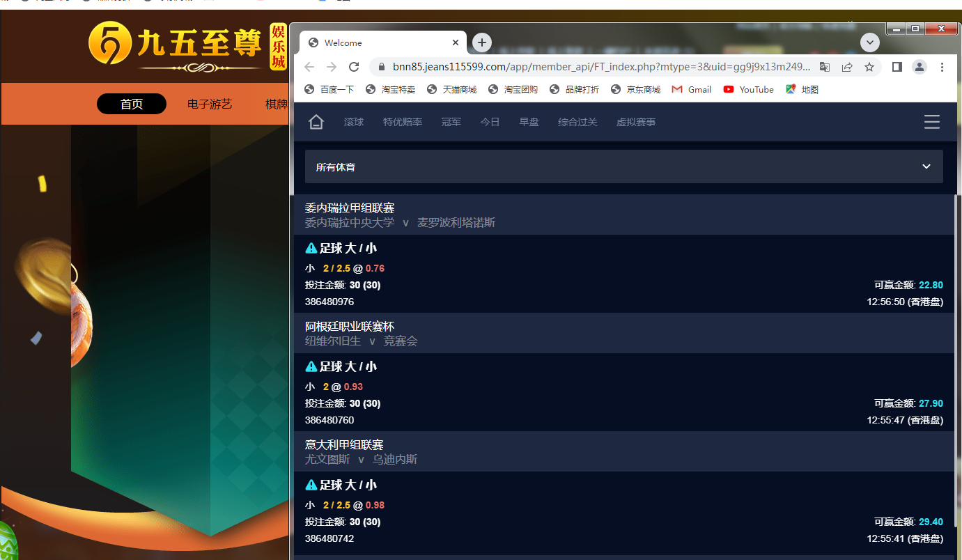962x560 pixels.
Task: Click the address bar URL
Action: [601, 67]
